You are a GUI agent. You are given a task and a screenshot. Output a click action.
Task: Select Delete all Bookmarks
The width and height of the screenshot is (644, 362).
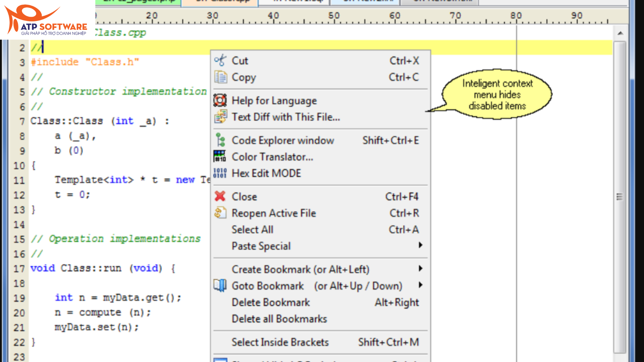coord(279,319)
